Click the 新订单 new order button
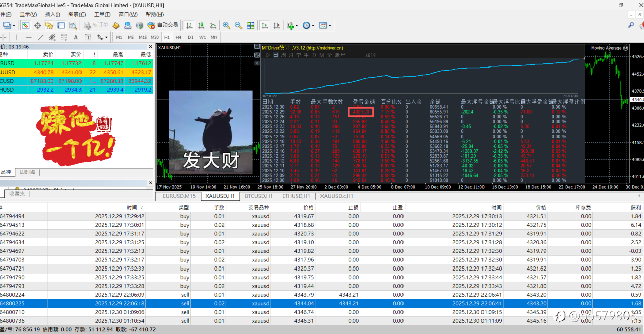Screen dimensions: 644x334 point(96,25)
